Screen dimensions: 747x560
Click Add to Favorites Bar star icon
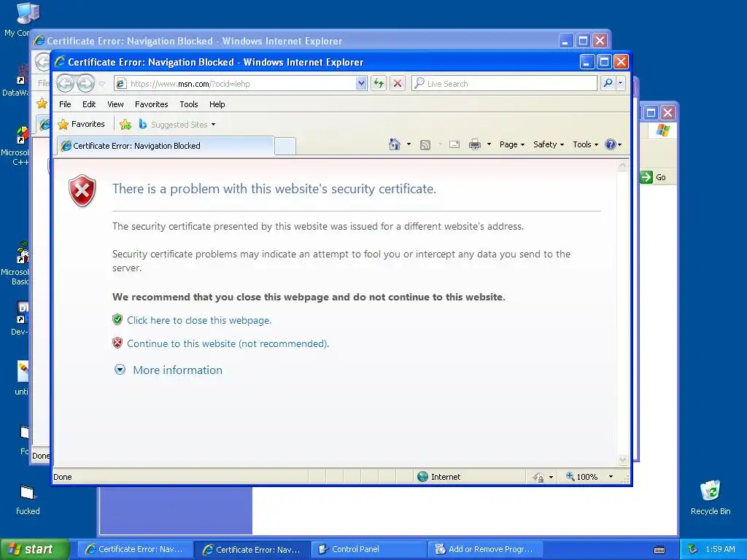point(125,124)
